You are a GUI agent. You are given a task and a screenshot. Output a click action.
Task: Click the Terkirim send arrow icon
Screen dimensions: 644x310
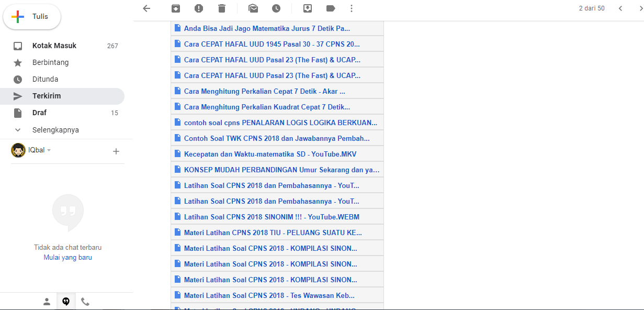(x=18, y=96)
